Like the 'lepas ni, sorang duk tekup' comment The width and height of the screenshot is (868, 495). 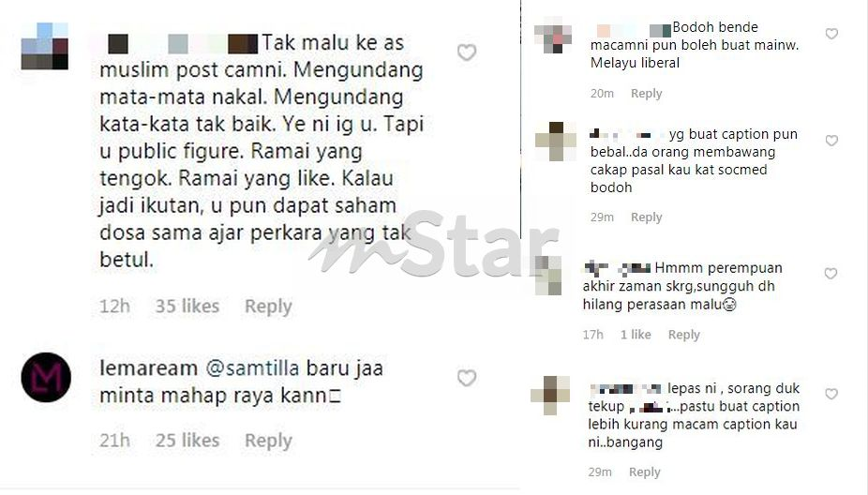point(831,394)
